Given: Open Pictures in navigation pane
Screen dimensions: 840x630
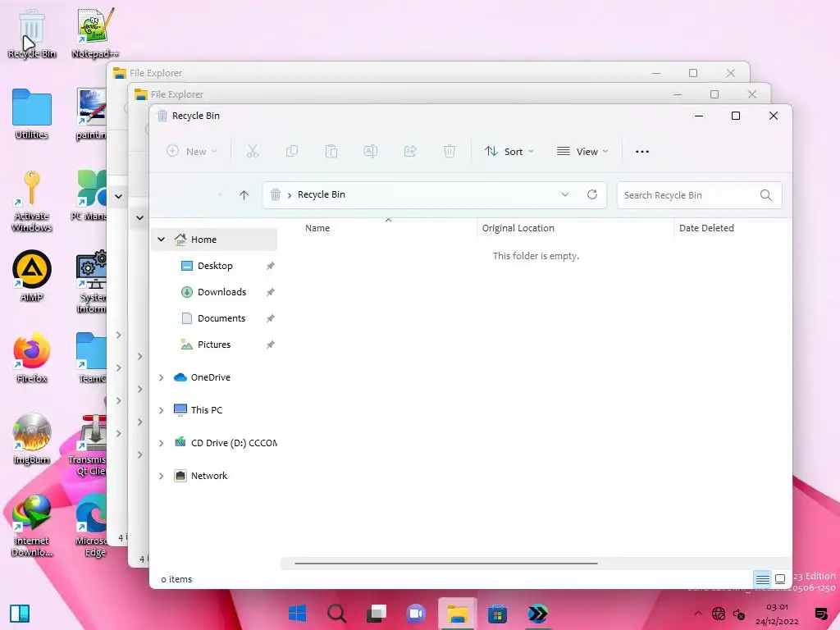Looking at the screenshot, I should 215,345.
